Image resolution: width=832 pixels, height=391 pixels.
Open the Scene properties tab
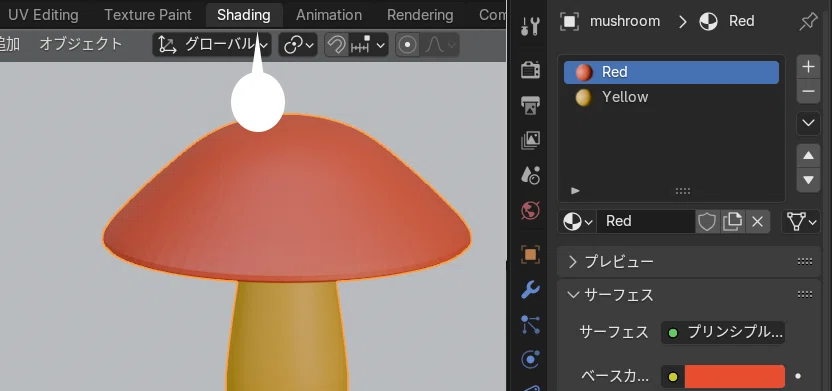(x=530, y=175)
